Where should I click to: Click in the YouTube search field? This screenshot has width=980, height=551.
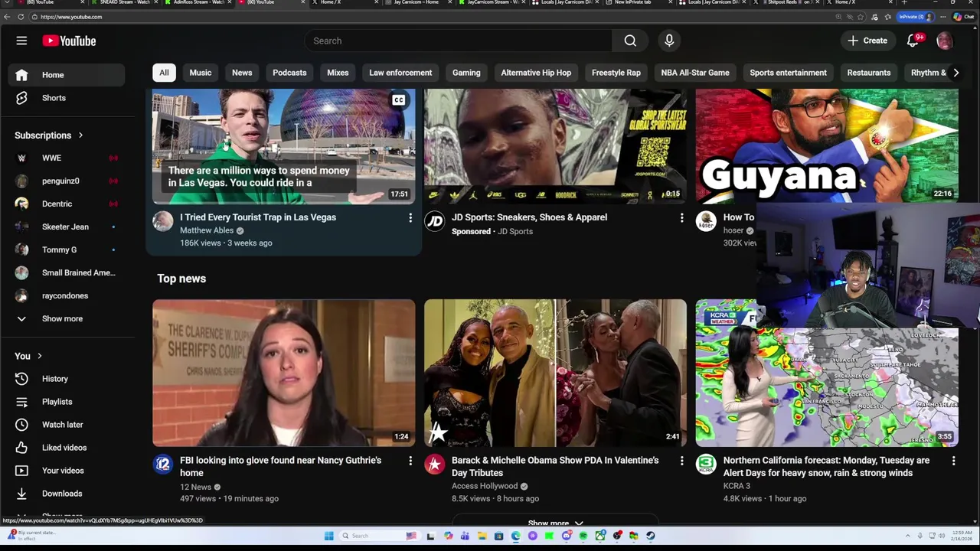458,41
